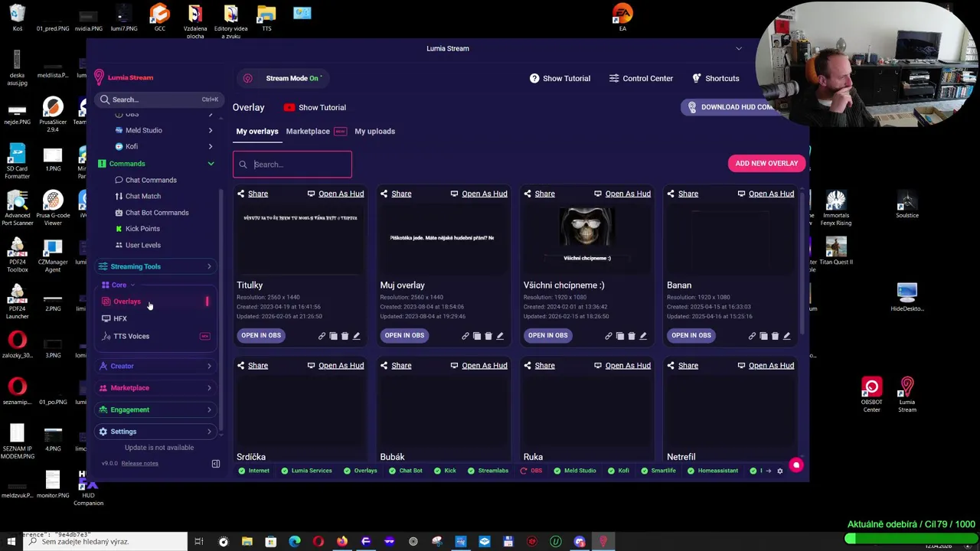The height and width of the screenshot is (551, 980).
Task: Open Chat Commands in sidebar
Action: point(150,180)
